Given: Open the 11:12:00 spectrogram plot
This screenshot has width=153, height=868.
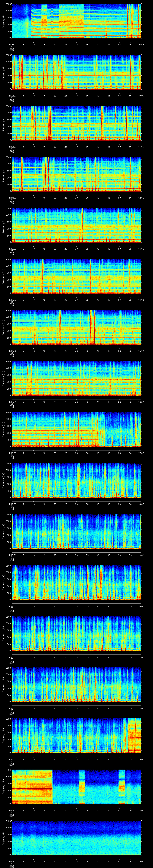Looking at the screenshot, I should tap(76, 225).
